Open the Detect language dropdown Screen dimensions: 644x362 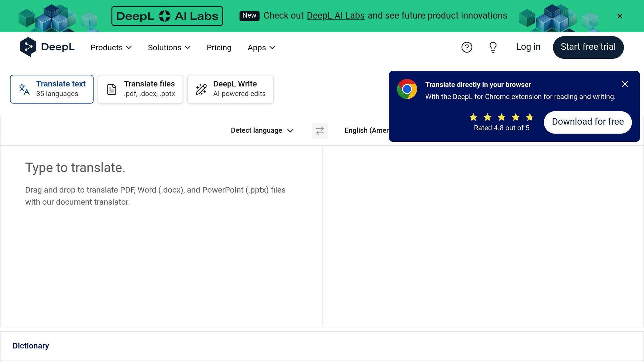click(x=262, y=130)
